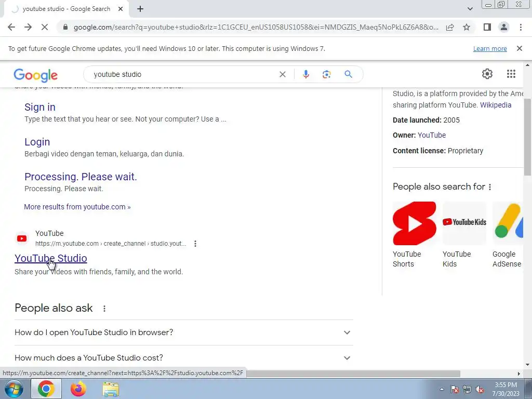
Task: Open a new browser tab
Action: 140,9
